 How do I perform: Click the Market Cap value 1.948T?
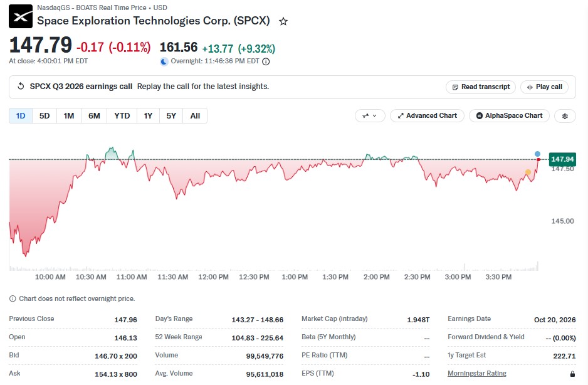418,320
